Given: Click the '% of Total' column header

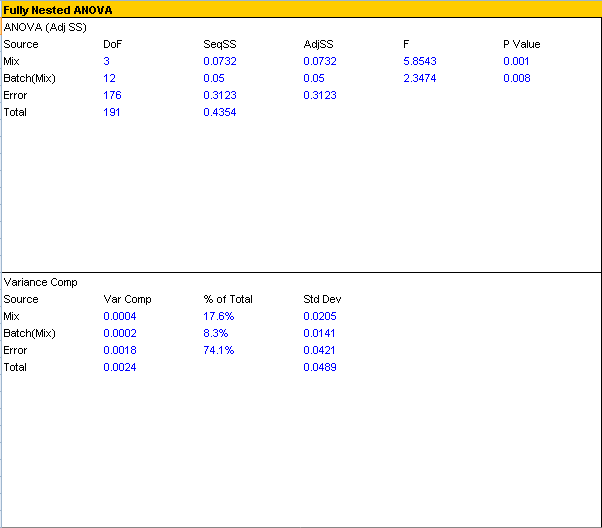Looking at the screenshot, I should [228, 299].
